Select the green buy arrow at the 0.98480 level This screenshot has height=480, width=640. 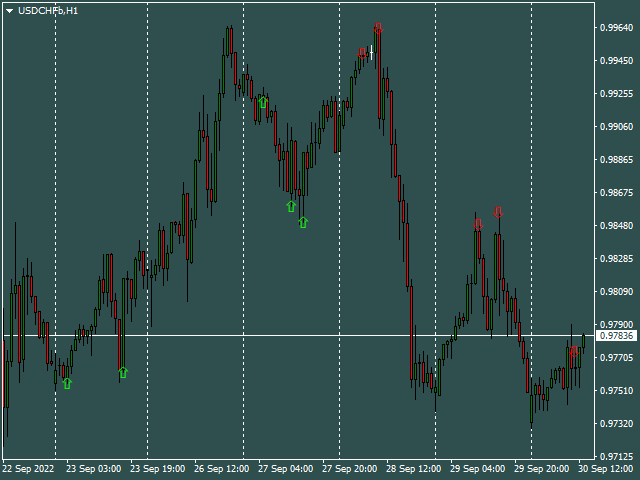pyautogui.click(x=303, y=222)
